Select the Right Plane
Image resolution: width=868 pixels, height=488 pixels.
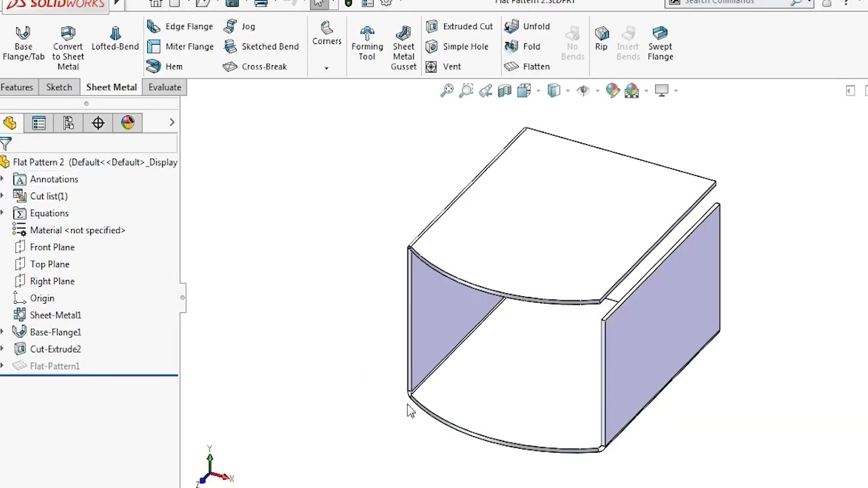[x=44, y=281]
